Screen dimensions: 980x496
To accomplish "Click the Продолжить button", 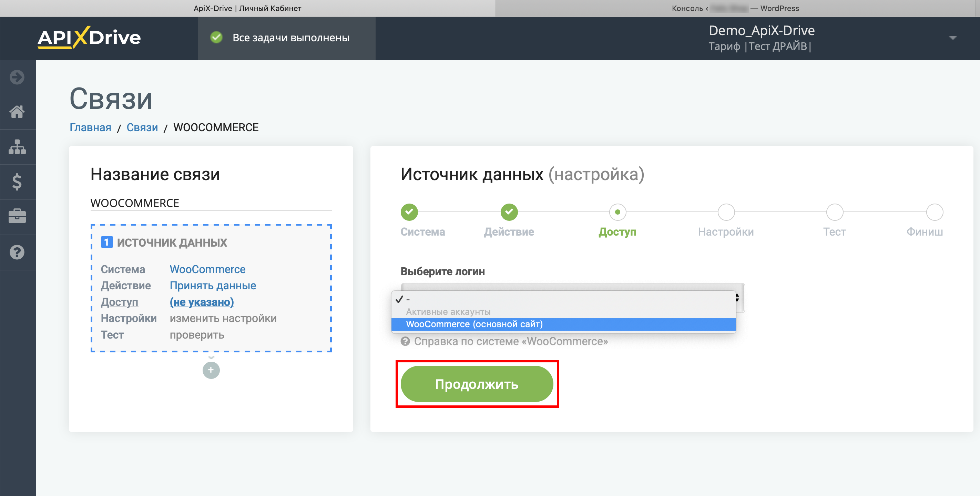I will pyautogui.click(x=477, y=384).
